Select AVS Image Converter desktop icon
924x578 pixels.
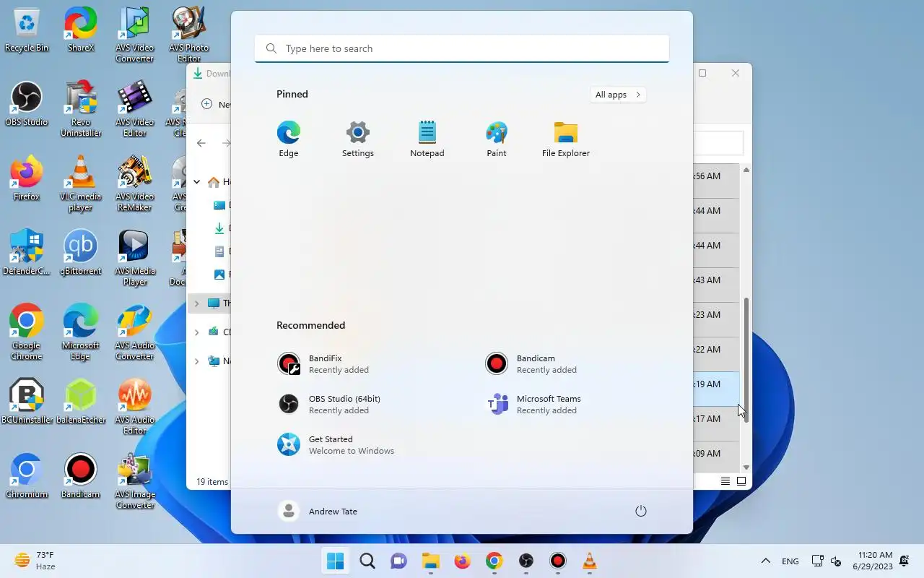134,482
